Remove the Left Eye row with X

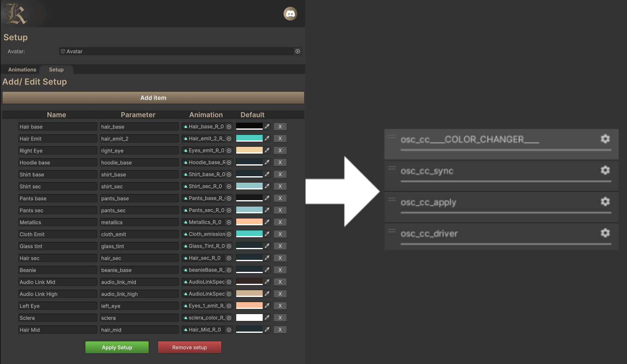(280, 306)
